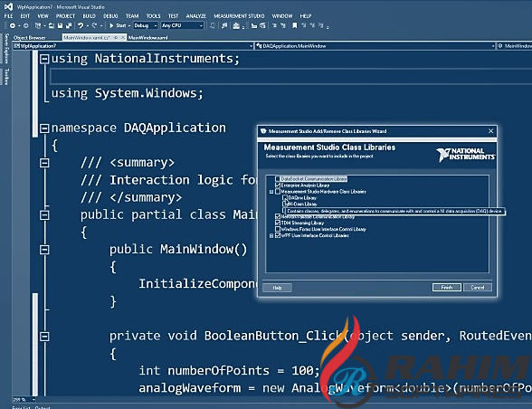Open the Toolbox side tab
Viewport: 532px width, 409px height.
click(x=6, y=76)
